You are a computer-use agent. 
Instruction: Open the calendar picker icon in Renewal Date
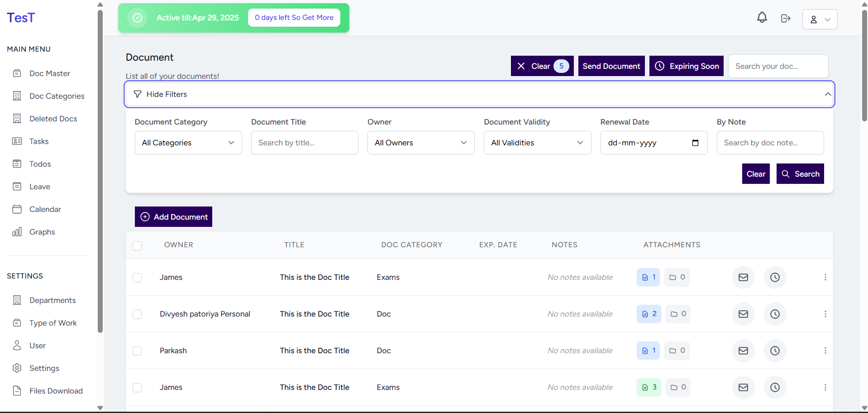pos(695,143)
